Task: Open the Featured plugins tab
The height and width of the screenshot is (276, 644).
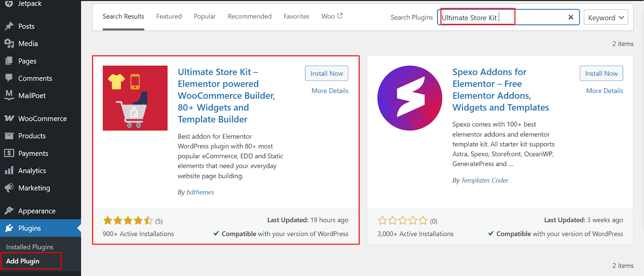Action: [169, 17]
